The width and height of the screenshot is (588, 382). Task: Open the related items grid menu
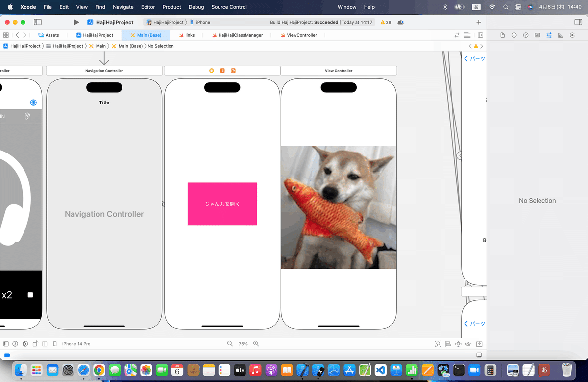click(6, 35)
